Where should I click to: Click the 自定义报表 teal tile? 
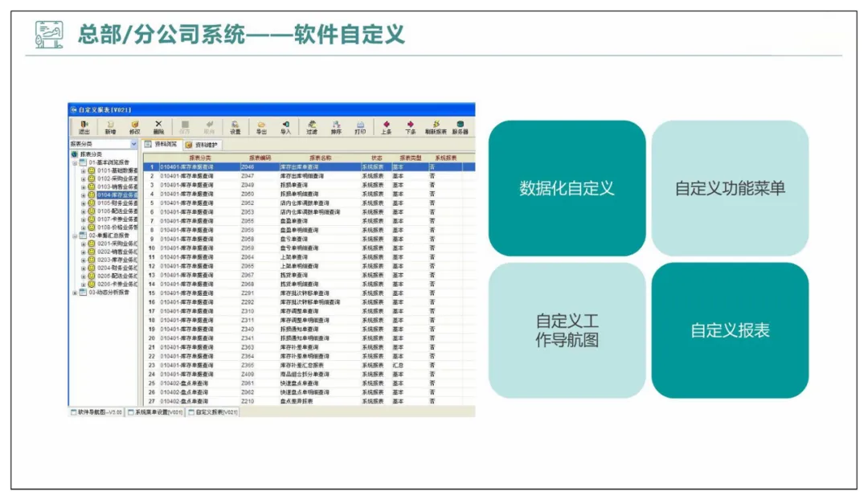(x=730, y=330)
